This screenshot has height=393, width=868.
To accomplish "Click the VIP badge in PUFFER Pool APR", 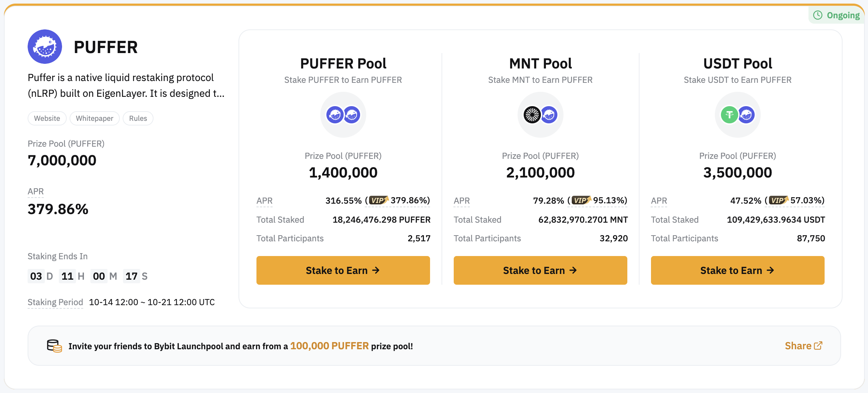I will point(378,200).
